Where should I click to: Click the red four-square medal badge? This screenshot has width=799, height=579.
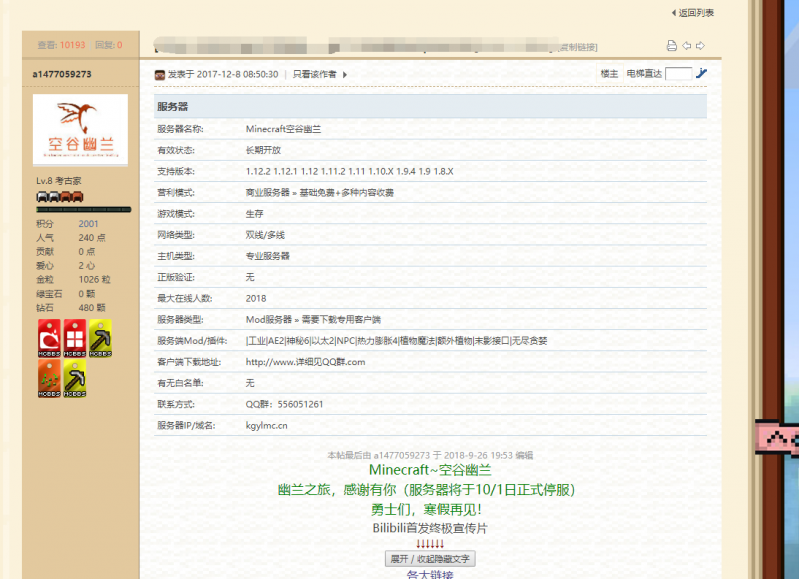coord(74,339)
